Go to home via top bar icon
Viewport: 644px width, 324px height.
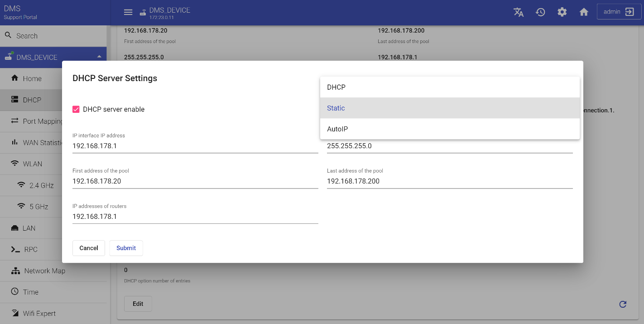[x=584, y=12]
